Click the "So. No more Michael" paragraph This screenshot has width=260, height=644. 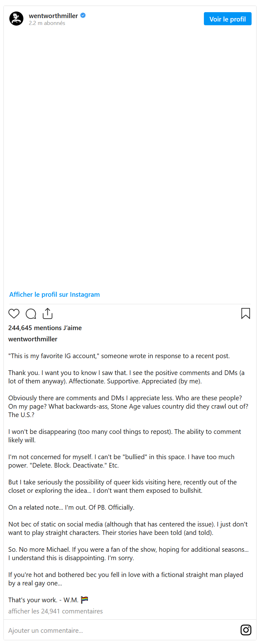click(128, 554)
